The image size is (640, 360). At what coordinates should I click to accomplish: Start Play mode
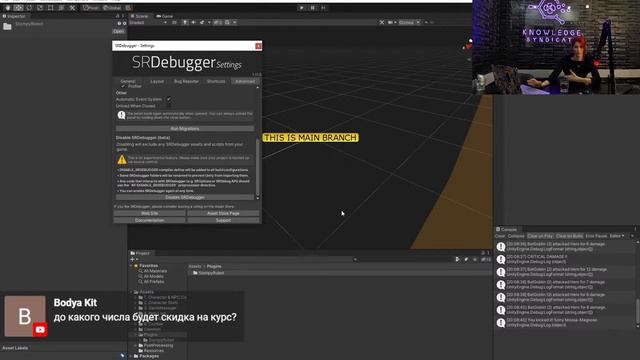pyautogui.click(x=302, y=8)
